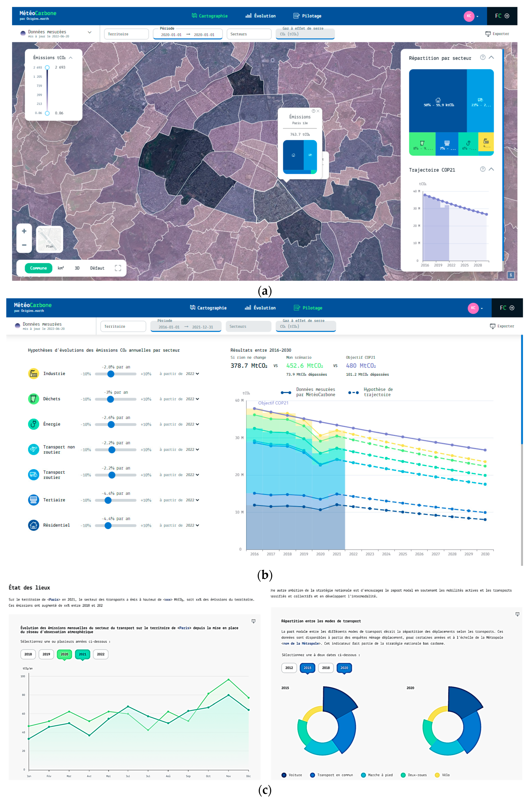Select the Commune map mode toggle

[38, 268]
